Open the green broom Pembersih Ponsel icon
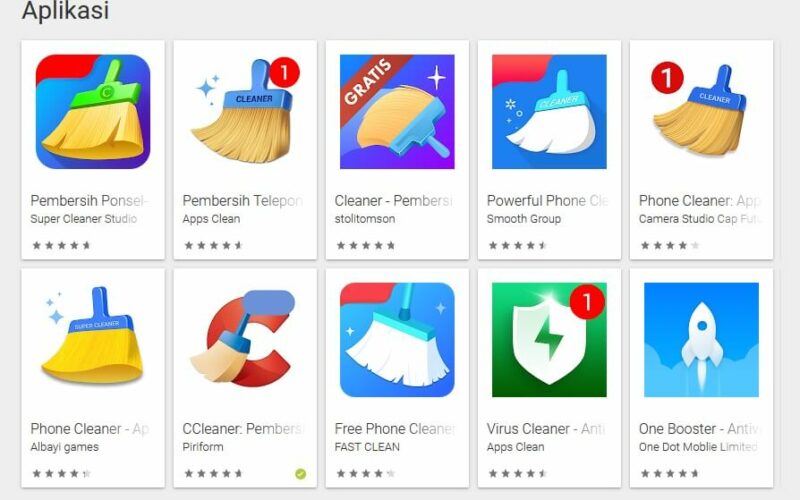The width and height of the screenshot is (800, 500). coord(93,112)
